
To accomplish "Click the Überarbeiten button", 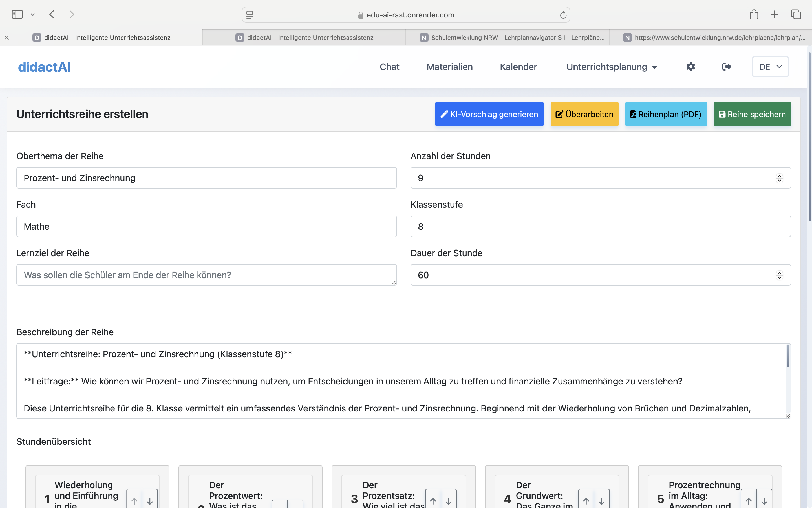I will click(x=584, y=114).
